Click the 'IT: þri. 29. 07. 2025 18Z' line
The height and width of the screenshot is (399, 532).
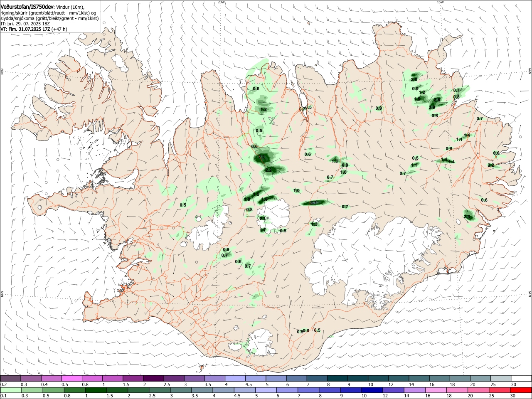(x=25, y=24)
